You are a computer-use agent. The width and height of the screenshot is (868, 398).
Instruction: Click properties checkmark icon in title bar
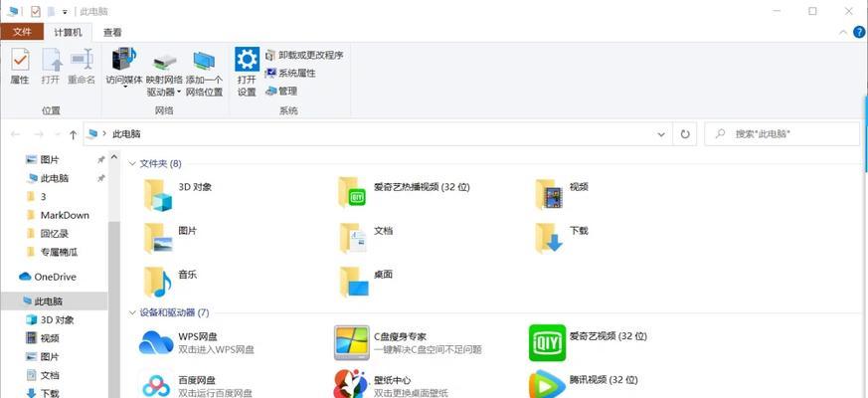click(36, 12)
